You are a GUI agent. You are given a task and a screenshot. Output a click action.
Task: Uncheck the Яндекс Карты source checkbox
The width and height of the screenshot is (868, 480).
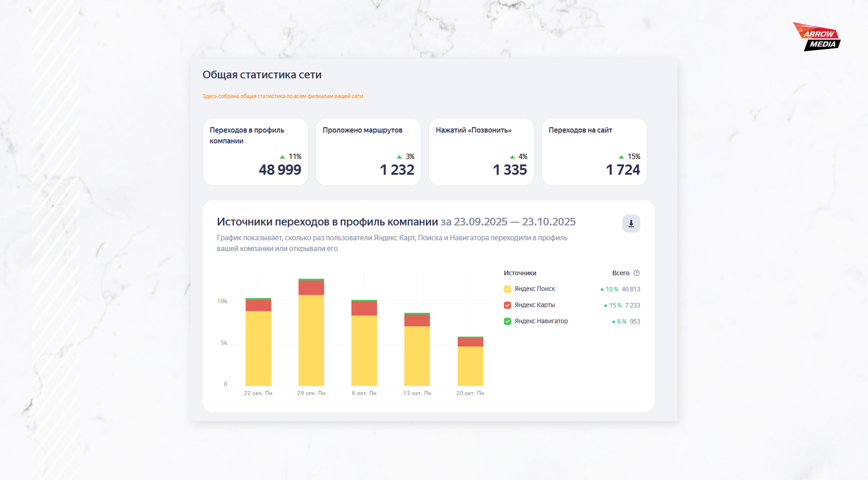pyautogui.click(x=507, y=305)
